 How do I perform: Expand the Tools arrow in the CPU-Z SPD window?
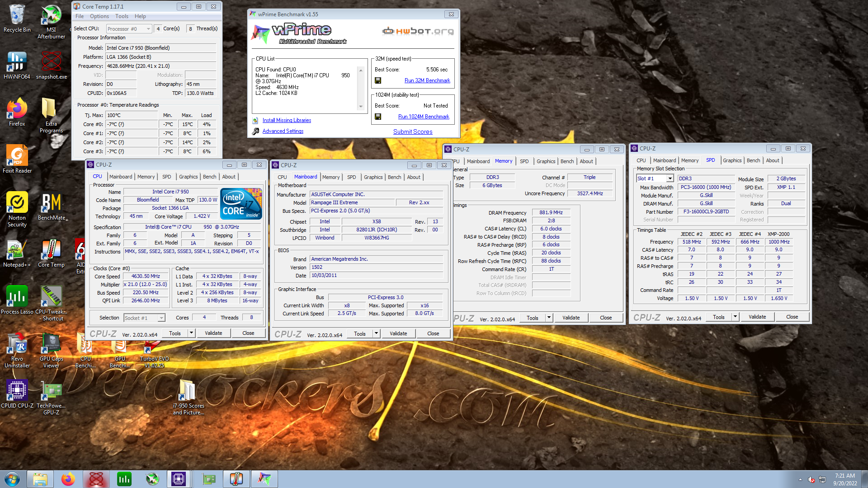tap(735, 317)
